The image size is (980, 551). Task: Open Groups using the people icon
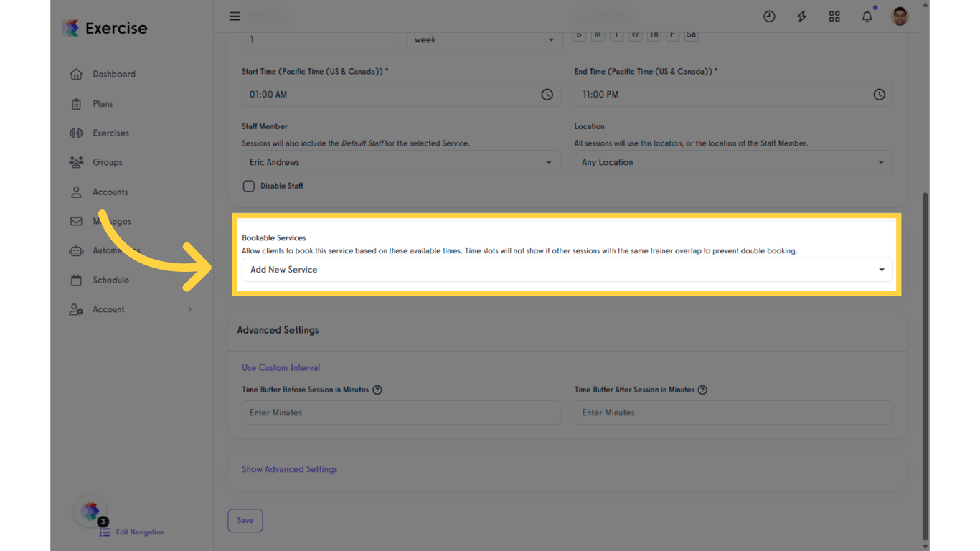pos(76,162)
